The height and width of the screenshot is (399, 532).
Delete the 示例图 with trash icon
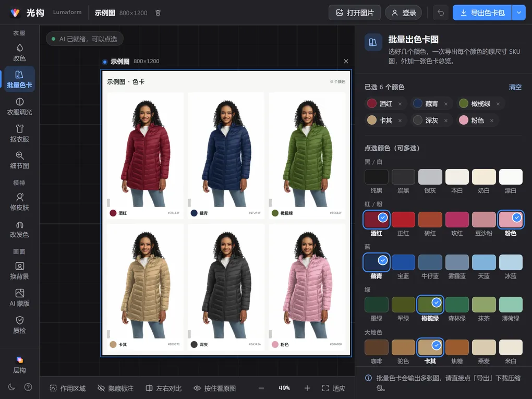158,13
